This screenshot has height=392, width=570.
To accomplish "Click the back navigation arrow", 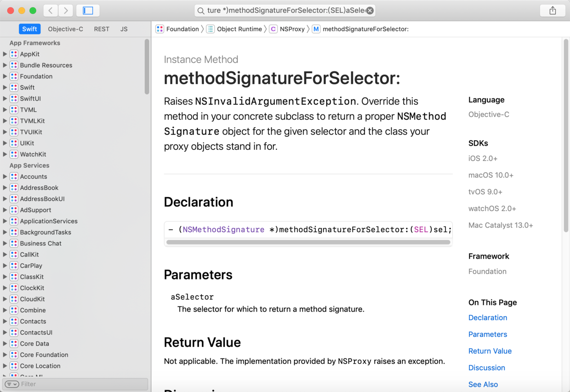I will (x=51, y=11).
